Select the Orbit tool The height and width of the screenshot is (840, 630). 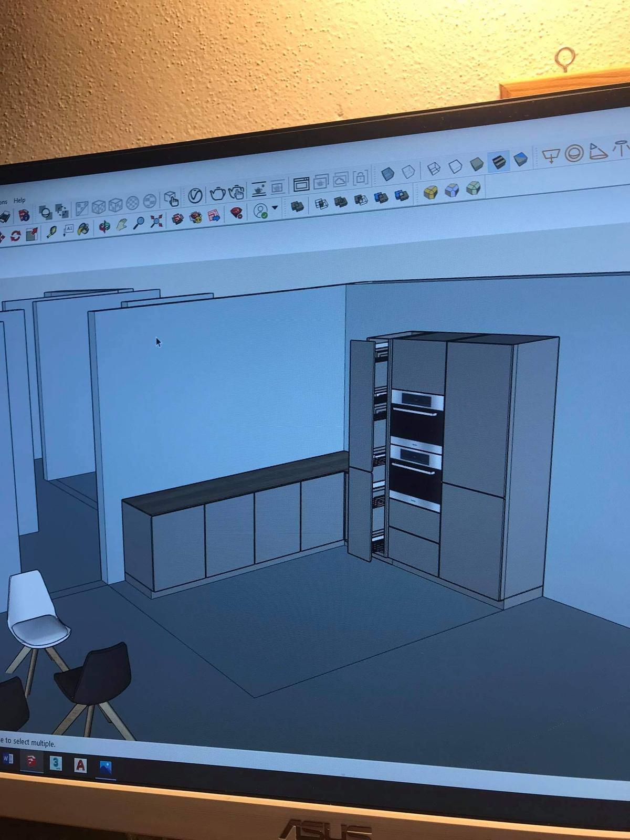[104, 226]
